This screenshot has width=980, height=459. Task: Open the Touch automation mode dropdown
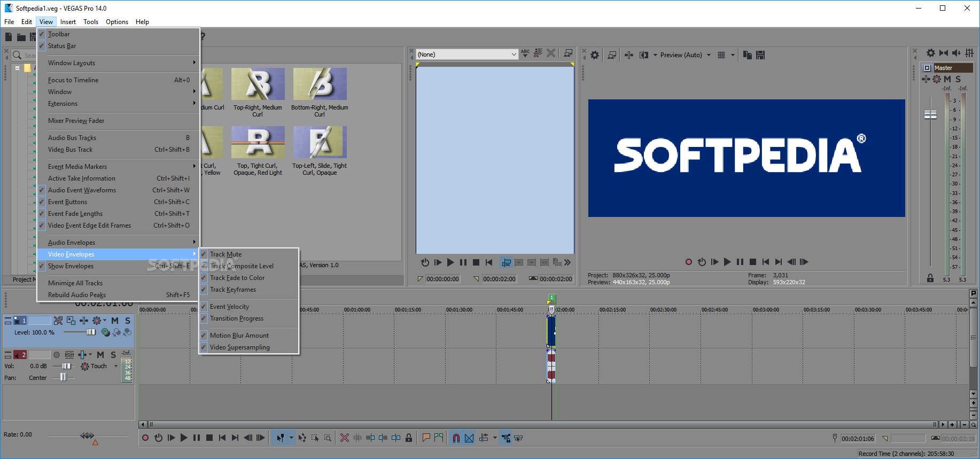tap(116, 366)
